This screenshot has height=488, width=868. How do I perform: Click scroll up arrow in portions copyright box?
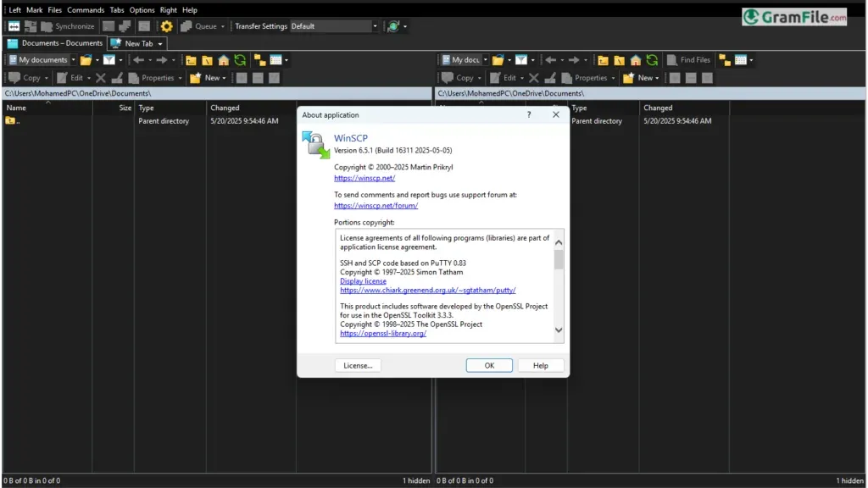[x=559, y=242]
